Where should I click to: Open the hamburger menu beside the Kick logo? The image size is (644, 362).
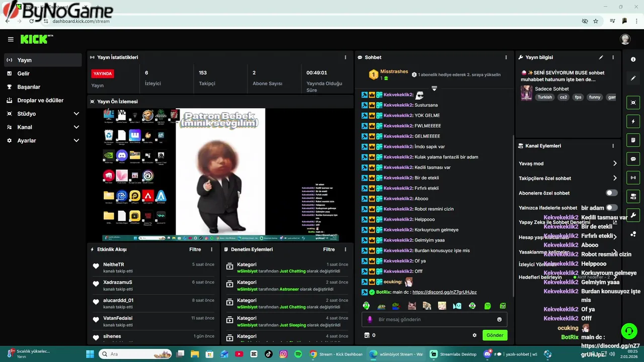[11, 39]
